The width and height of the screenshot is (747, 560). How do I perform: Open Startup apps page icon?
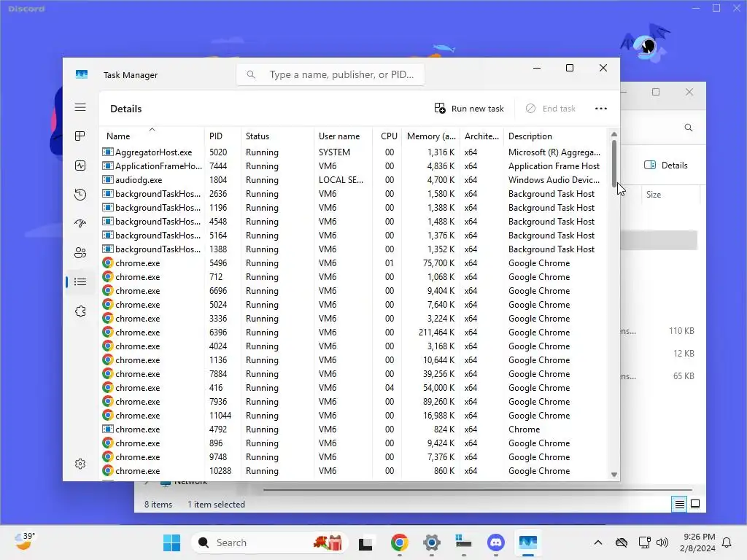point(80,223)
